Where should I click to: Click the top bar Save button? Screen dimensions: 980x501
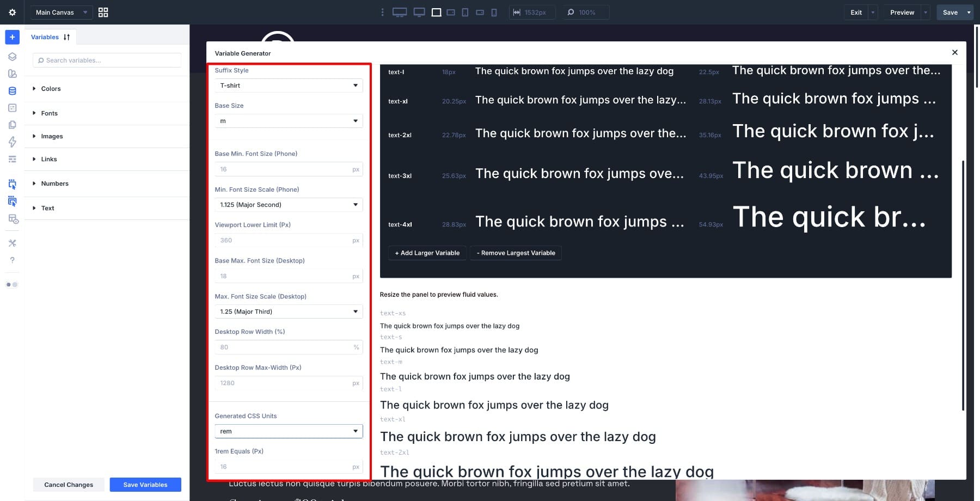(x=950, y=12)
